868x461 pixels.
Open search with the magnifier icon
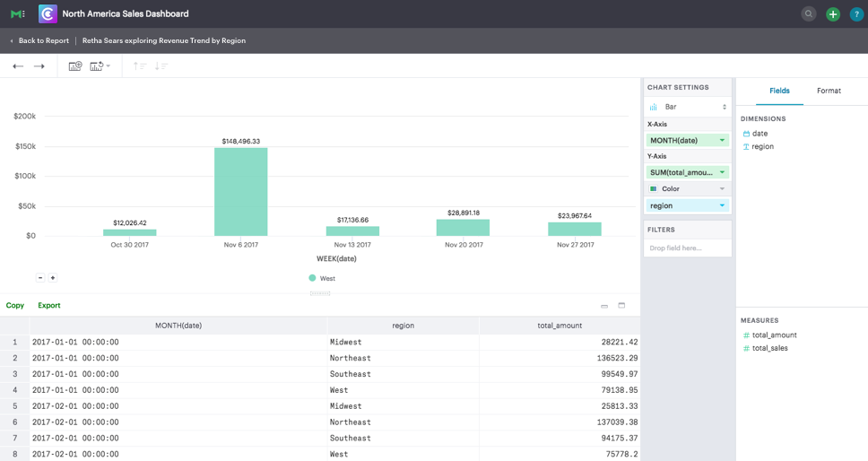809,13
